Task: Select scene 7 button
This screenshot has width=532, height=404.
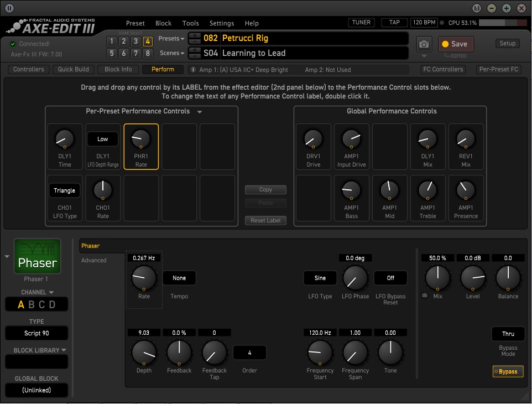Action: [135, 53]
